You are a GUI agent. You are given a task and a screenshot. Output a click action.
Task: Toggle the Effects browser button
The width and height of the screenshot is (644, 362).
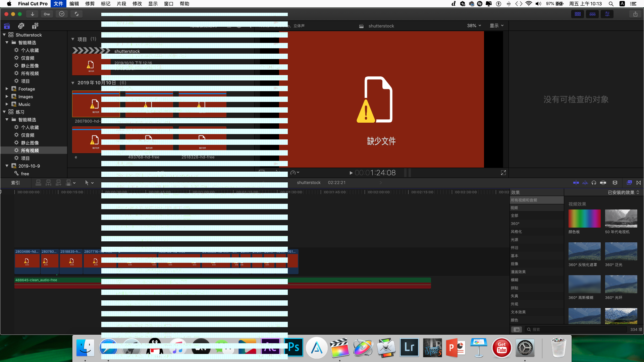(x=629, y=183)
